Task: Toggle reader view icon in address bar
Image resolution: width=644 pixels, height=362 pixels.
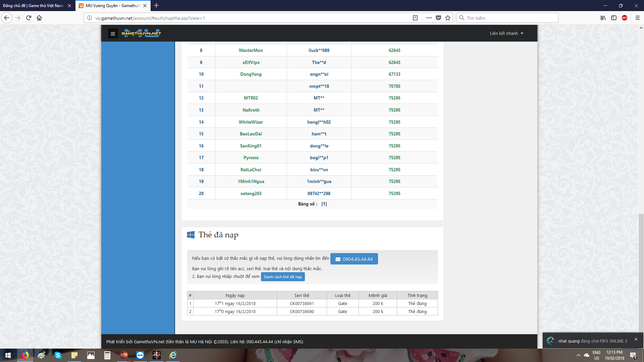Action: [415, 18]
